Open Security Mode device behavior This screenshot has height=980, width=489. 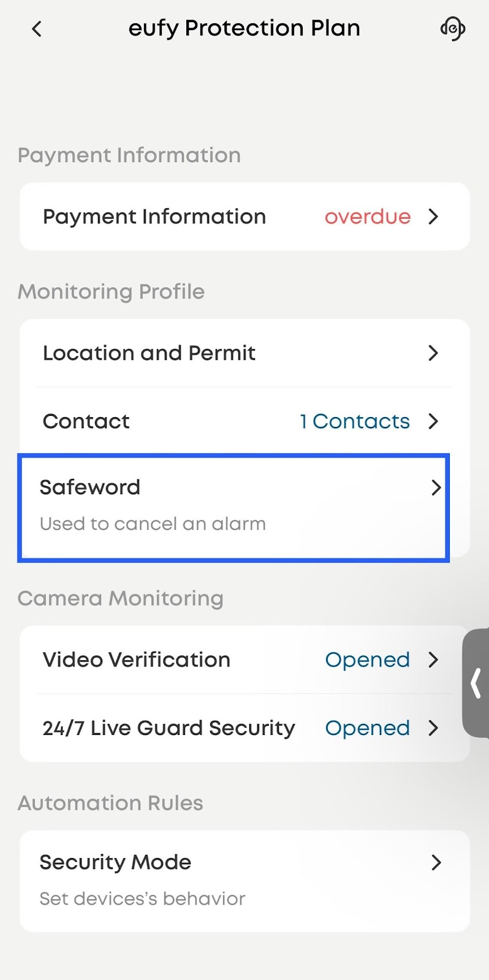coord(142,880)
